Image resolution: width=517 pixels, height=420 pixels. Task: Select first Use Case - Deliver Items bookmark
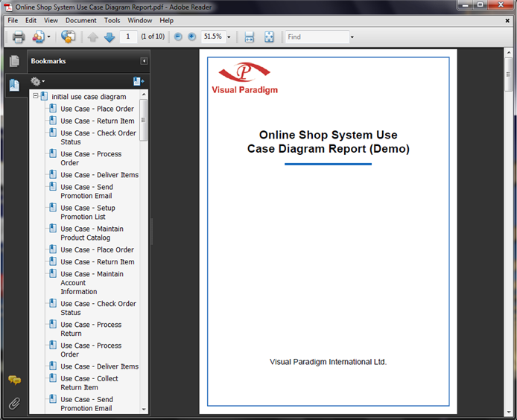pyautogui.click(x=99, y=175)
